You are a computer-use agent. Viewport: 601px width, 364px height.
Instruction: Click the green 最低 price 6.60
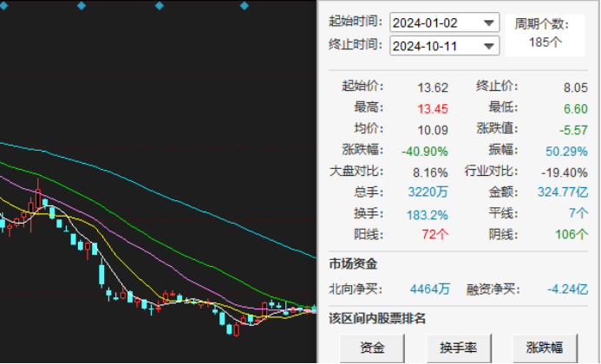575,108
